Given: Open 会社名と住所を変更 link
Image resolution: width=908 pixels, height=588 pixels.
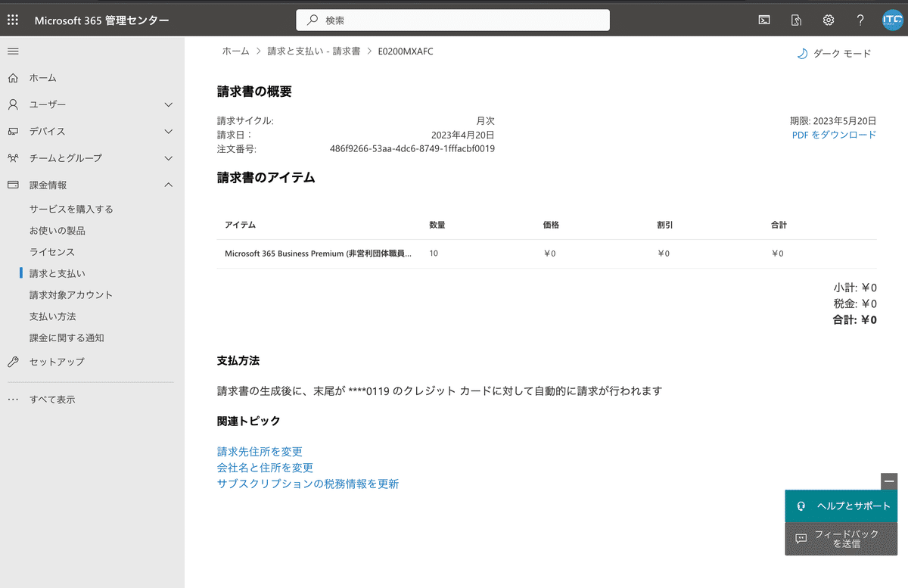Looking at the screenshot, I should coord(265,468).
